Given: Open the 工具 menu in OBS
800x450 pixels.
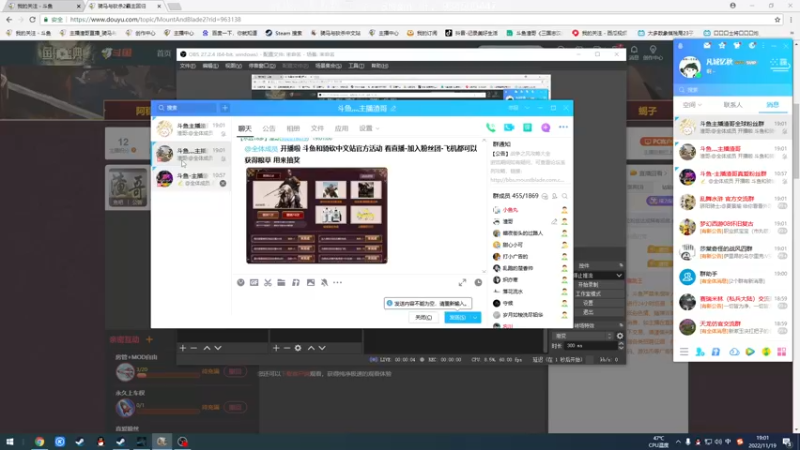Looking at the screenshot, I should tap(356, 66).
